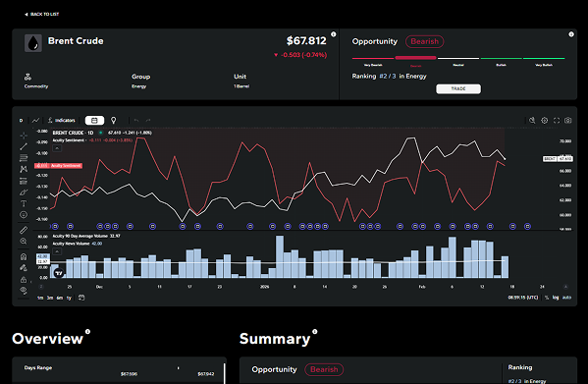Select the Very Bullish gauge segment
Viewport: 588px width, 384px height.
click(x=544, y=59)
